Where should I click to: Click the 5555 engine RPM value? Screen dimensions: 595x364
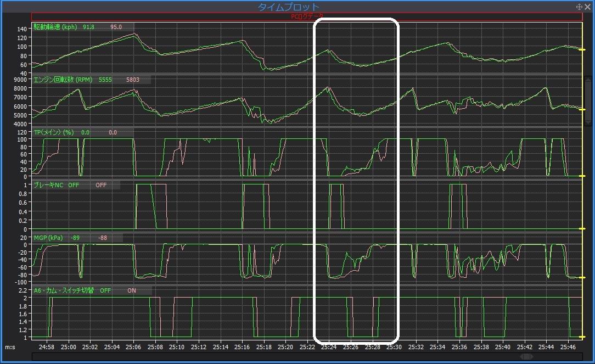coord(105,80)
